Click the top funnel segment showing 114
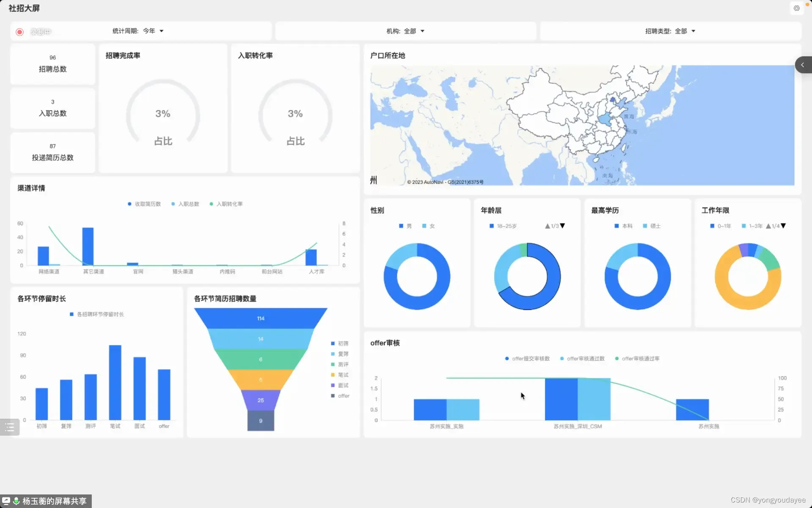The height and width of the screenshot is (508, 812). coord(261,318)
